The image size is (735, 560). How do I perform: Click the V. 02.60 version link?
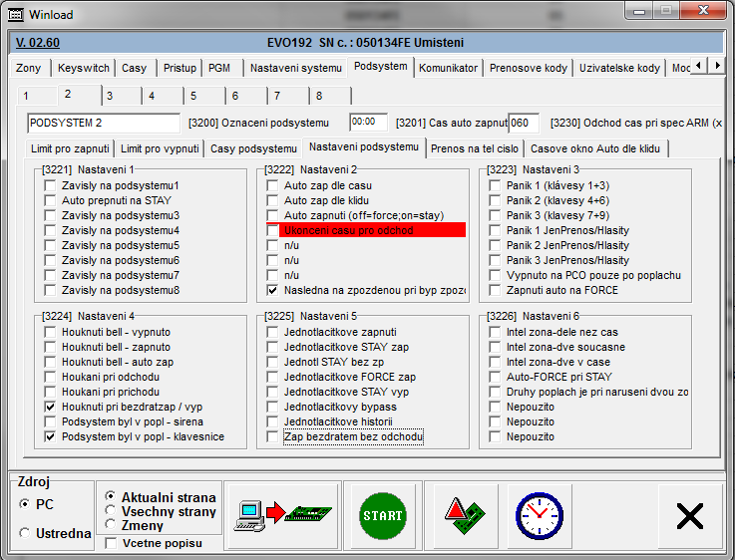point(38,43)
